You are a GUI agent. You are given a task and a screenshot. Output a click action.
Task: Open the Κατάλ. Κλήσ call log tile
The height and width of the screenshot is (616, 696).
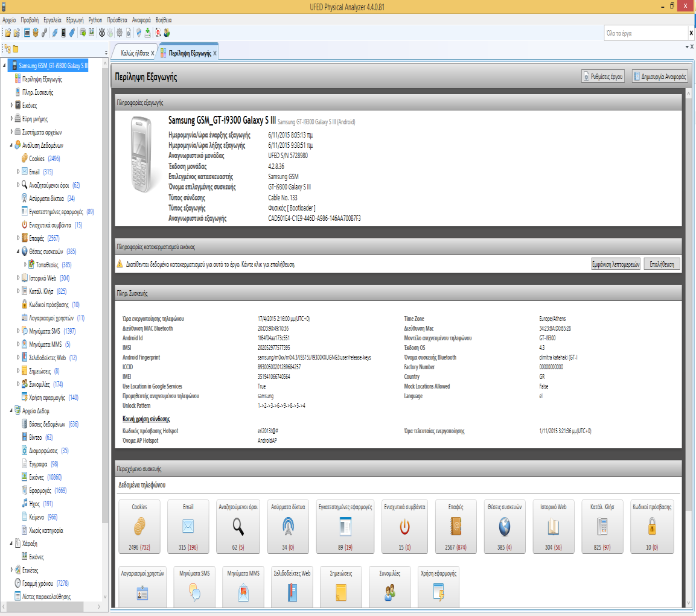pyautogui.click(x=602, y=526)
